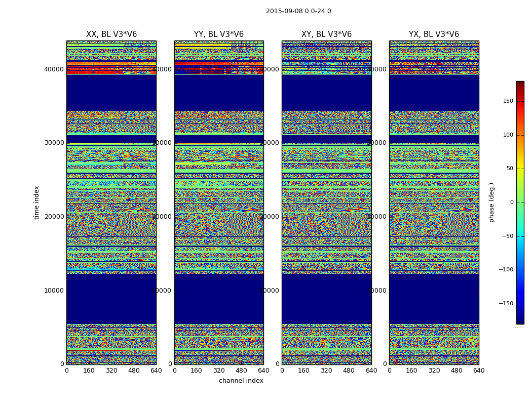Click the XX plot y-axis tick 40000
The width and height of the screenshot is (532, 405).
coord(54,69)
